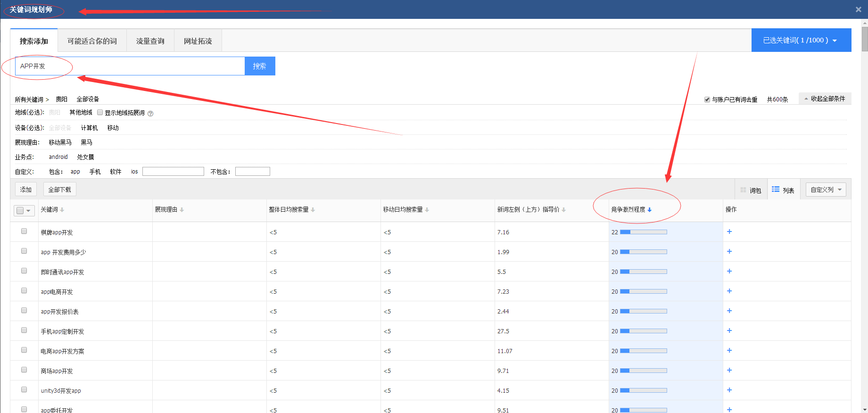
Task: Close the 关键词规划师 dialog
Action: [x=858, y=9]
